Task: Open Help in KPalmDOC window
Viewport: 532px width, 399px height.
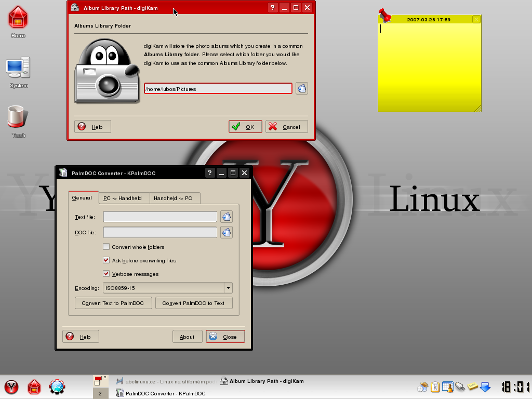Action: 81,337
